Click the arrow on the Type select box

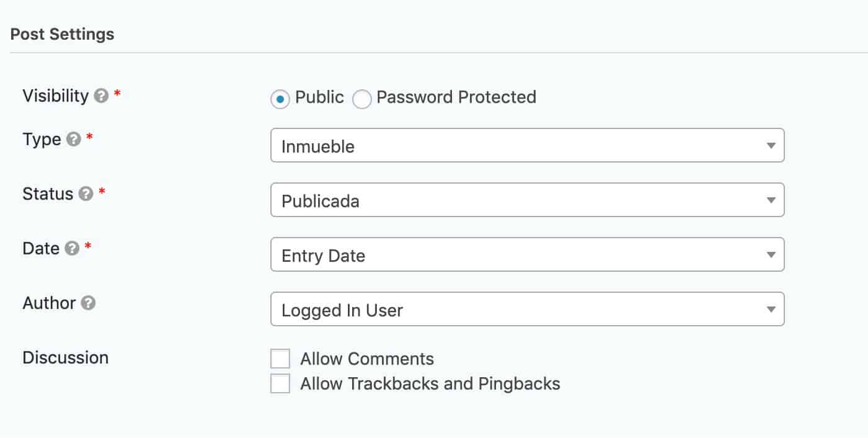(x=771, y=146)
